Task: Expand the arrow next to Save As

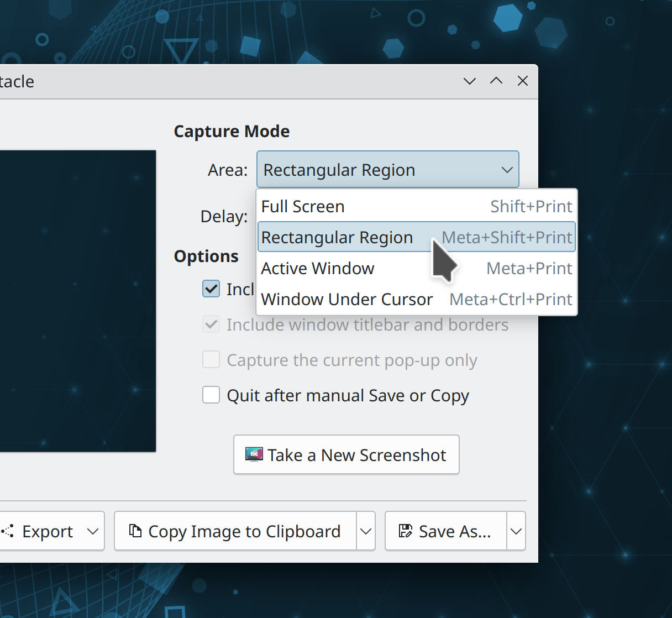Action: click(516, 531)
